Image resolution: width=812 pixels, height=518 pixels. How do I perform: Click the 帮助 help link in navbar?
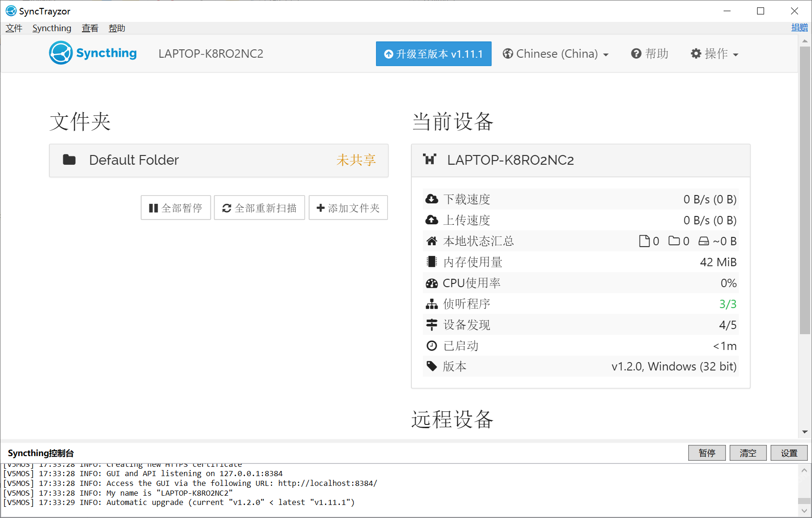(650, 54)
